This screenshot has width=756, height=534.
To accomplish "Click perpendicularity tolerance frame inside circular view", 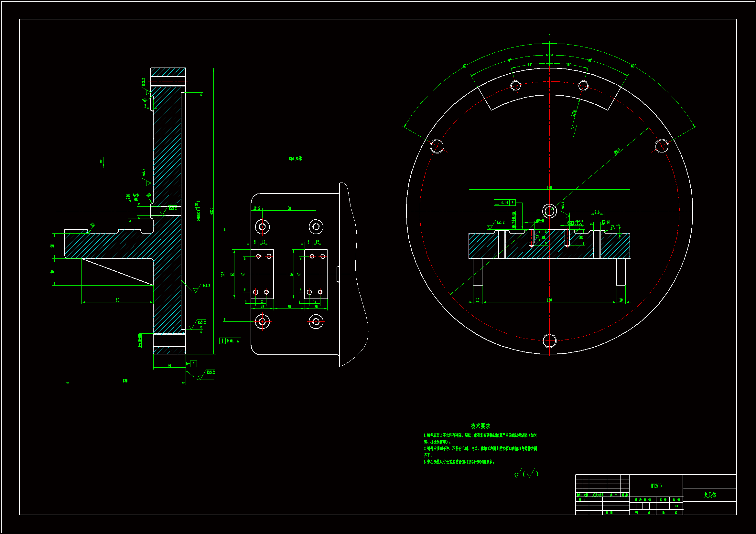I will (x=504, y=203).
